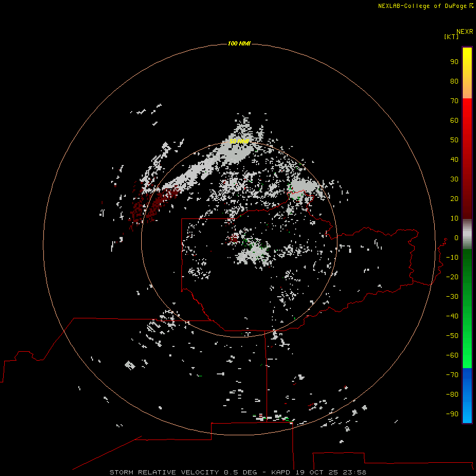476x476 pixels.
Task: Click the -80 value on the velocity scale
Action: tap(452, 395)
